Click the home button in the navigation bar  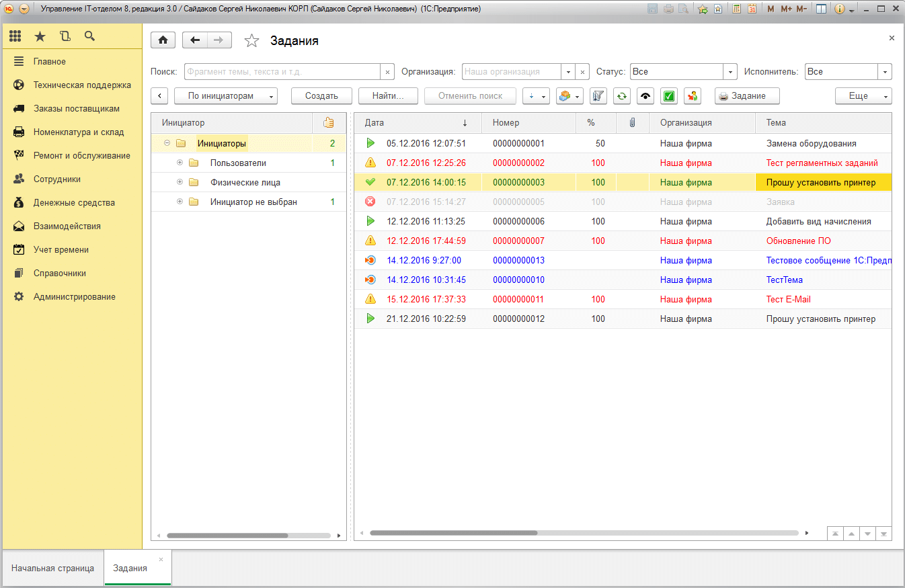(163, 40)
